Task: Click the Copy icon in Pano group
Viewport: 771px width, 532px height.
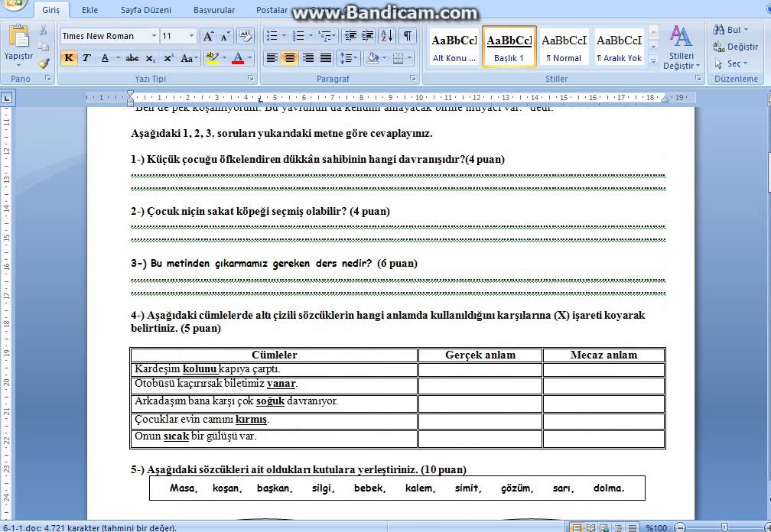Action: tap(44, 47)
